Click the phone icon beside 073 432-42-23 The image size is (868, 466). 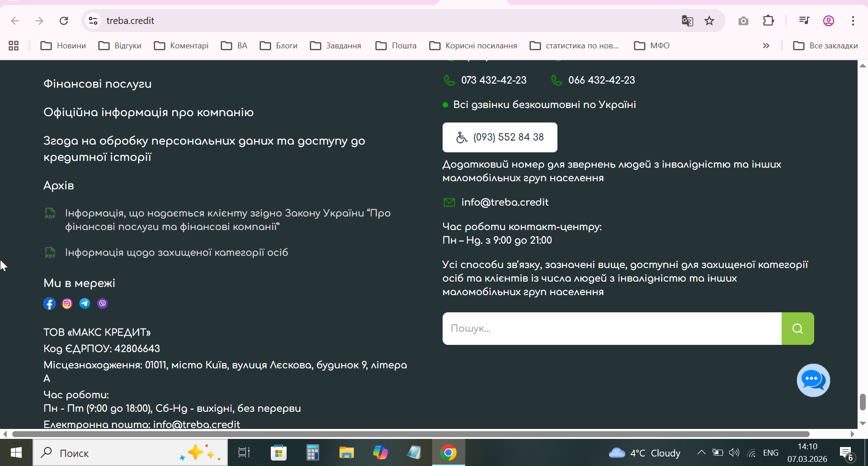point(449,80)
